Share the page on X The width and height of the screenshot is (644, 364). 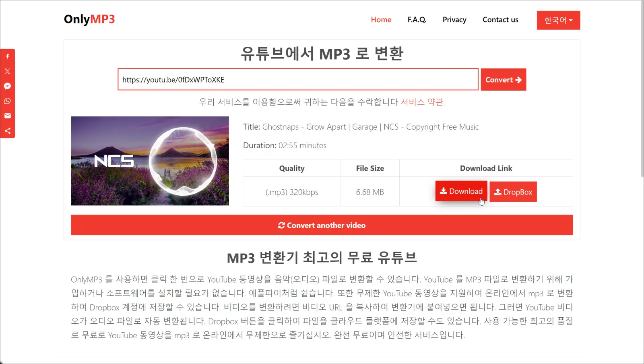[7, 71]
